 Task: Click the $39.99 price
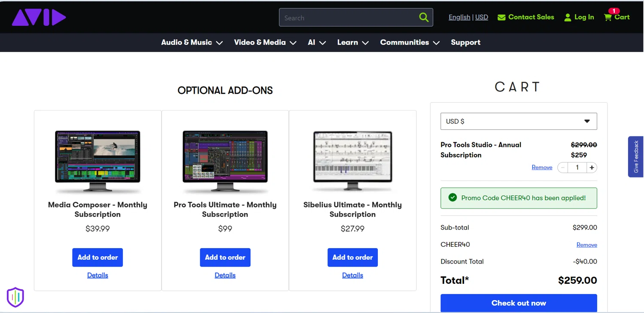click(x=97, y=229)
